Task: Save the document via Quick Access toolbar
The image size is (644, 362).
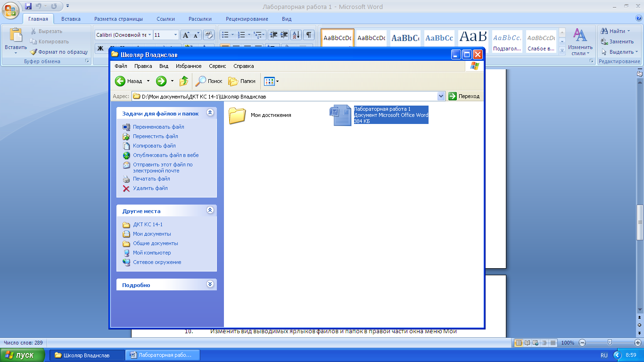Action: click(x=29, y=7)
